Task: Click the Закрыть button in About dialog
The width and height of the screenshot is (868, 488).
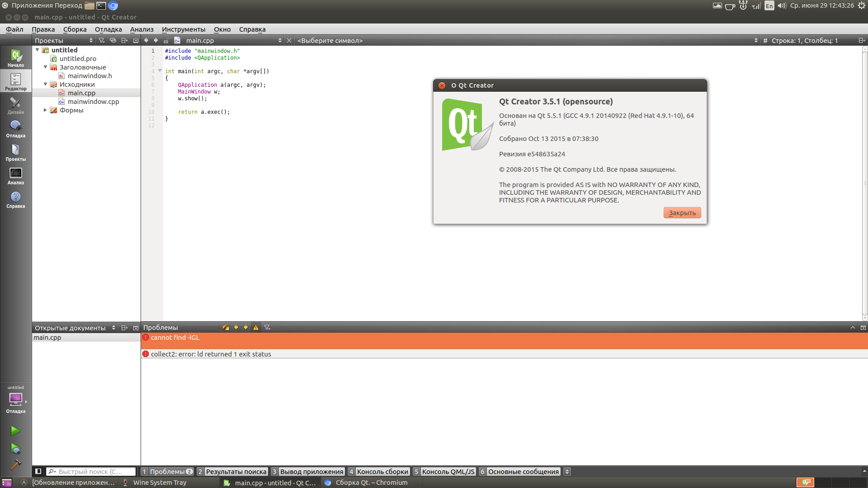Action: [682, 213]
